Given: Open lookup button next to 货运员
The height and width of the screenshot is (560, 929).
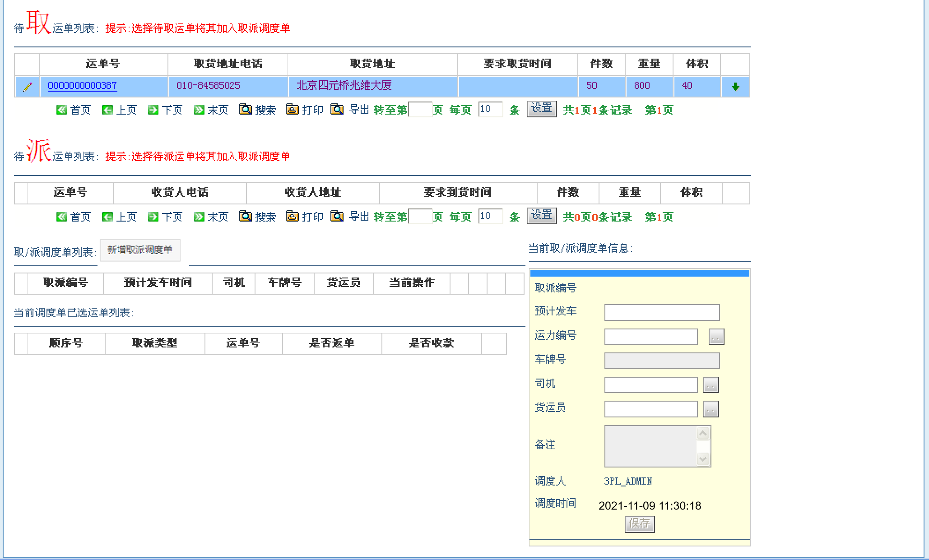Looking at the screenshot, I should [x=711, y=409].
